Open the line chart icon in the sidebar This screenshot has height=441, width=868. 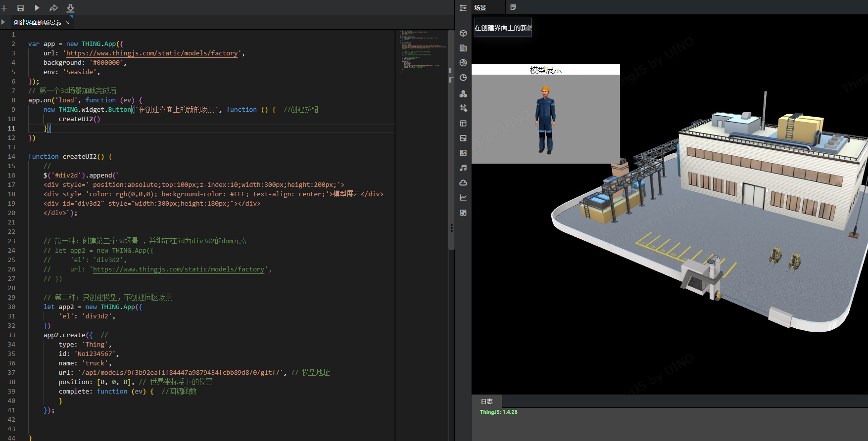(463, 198)
